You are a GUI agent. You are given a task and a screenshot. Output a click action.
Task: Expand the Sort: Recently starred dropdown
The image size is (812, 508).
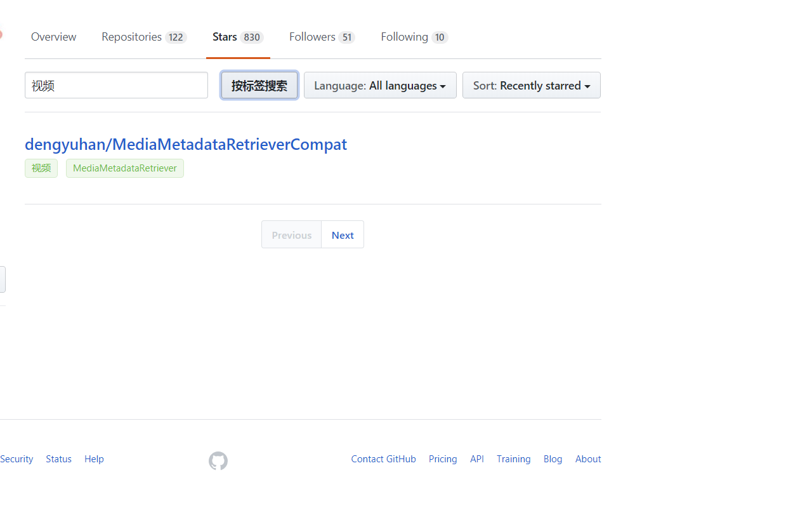532,85
